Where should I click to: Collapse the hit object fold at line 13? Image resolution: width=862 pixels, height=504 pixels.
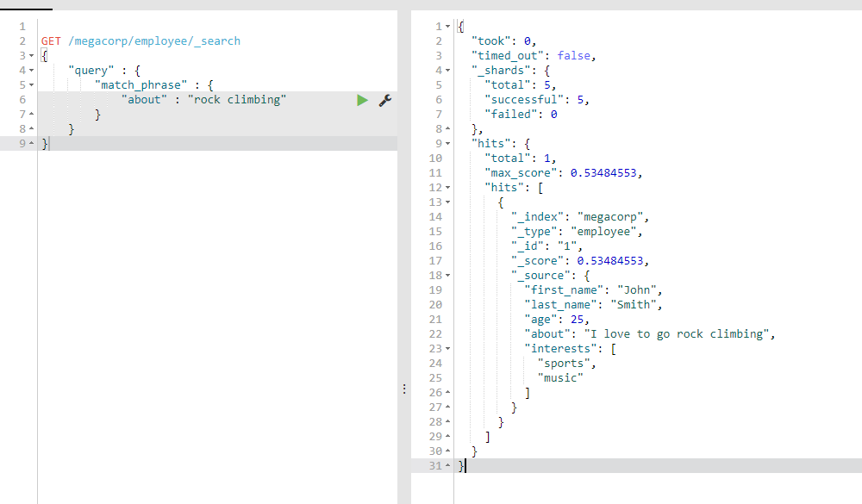coord(447,202)
